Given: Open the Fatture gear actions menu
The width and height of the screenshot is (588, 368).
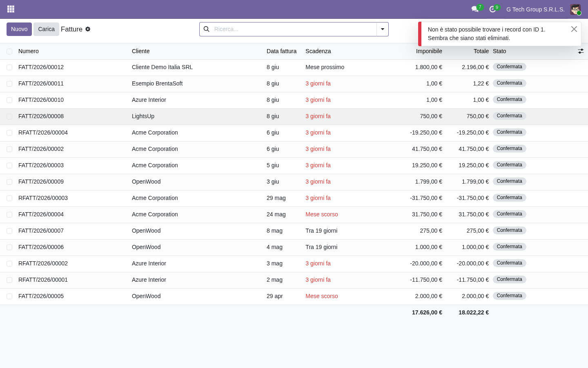Looking at the screenshot, I should [x=88, y=29].
